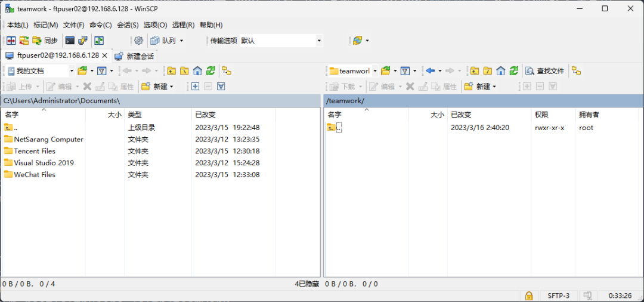Go to local home directory icon
The width and height of the screenshot is (644, 302).
point(197,71)
